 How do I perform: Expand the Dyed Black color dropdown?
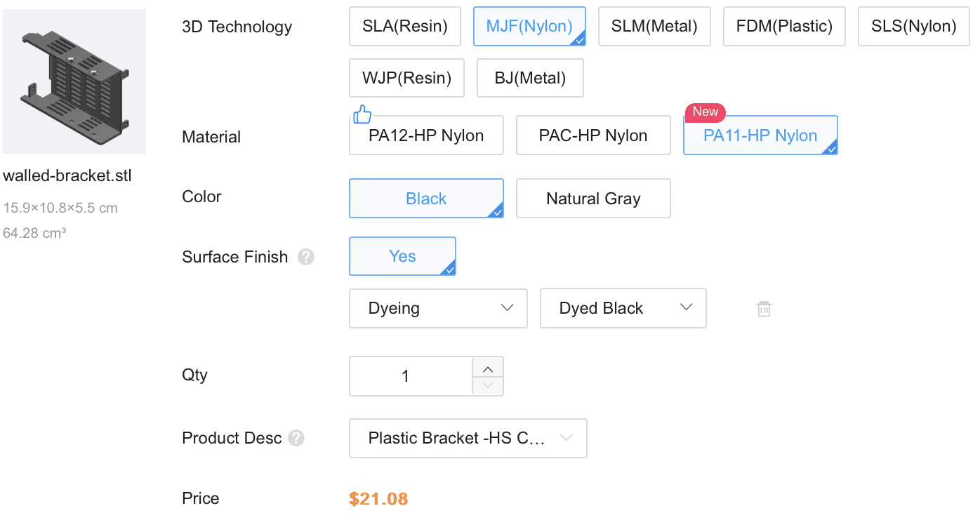tap(623, 308)
